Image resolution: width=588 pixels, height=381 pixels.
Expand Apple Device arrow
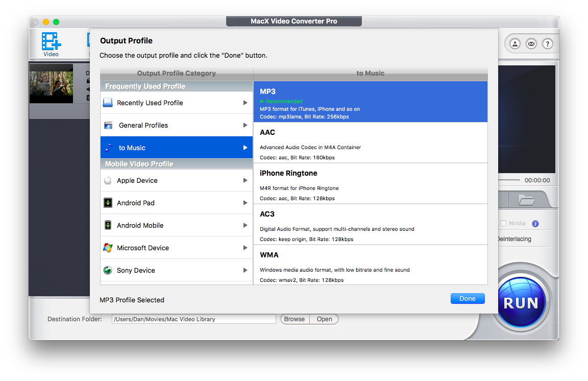tap(245, 180)
